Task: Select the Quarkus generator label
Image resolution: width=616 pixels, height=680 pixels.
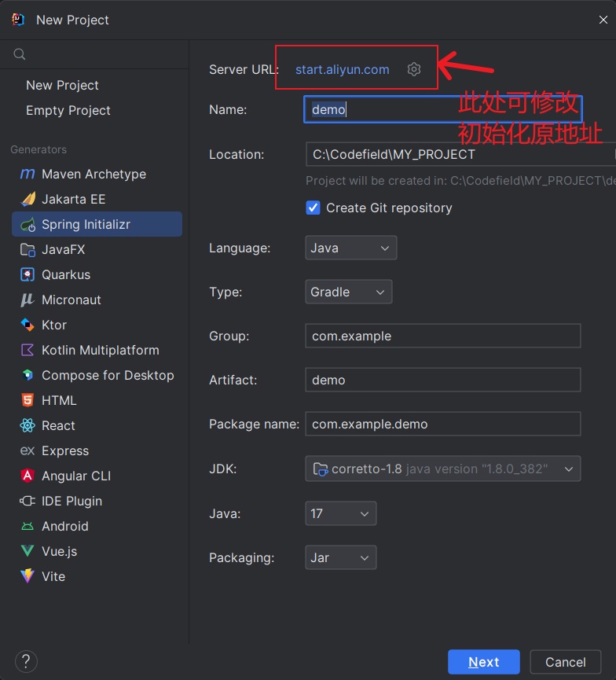Action: tap(66, 274)
